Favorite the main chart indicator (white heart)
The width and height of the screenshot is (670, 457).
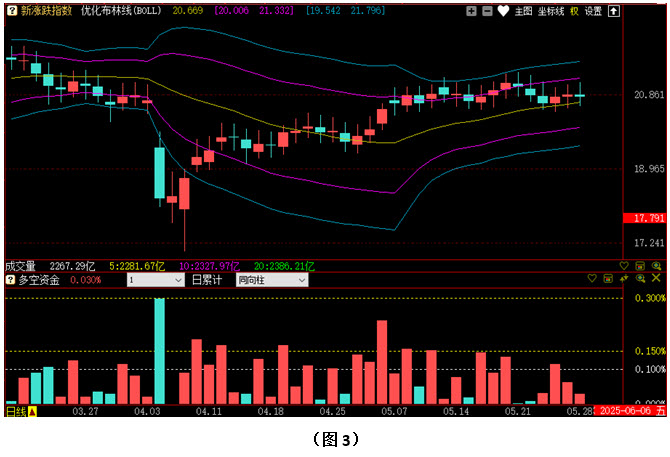503,11
